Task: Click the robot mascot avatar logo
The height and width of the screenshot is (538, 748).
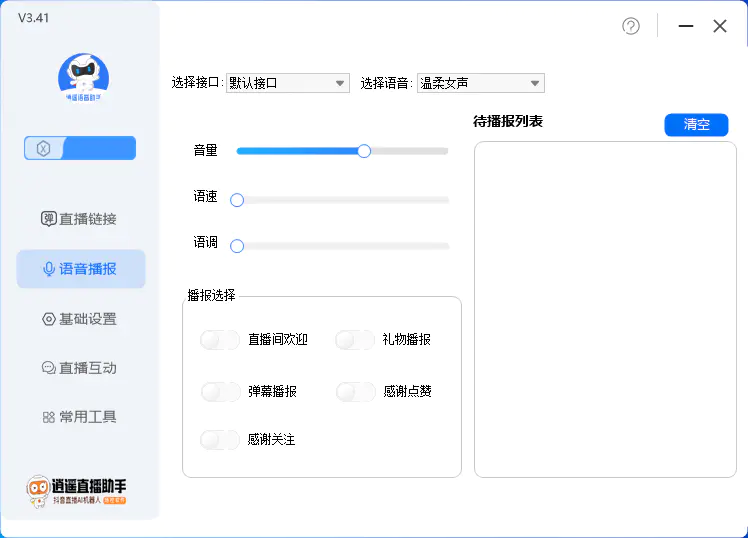Action: point(84,78)
